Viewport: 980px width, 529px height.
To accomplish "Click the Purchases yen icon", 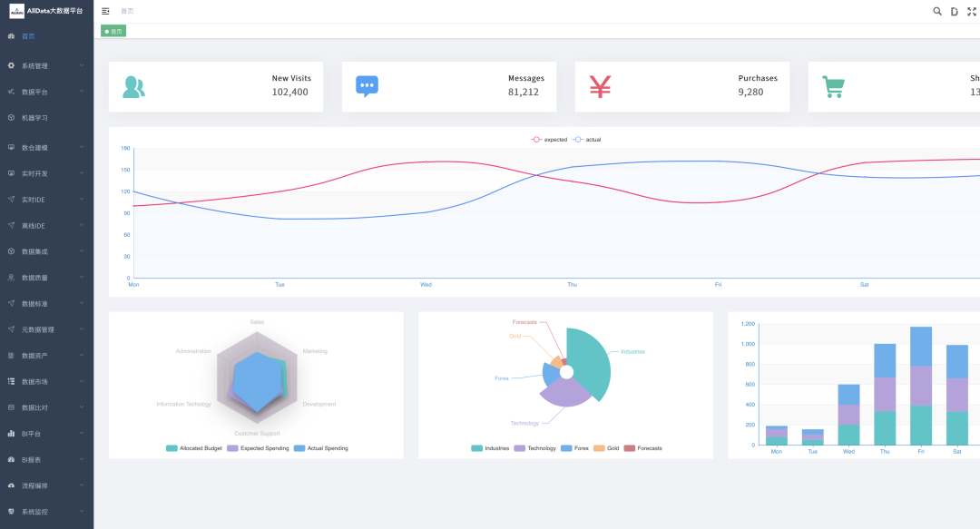I will pos(600,86).
